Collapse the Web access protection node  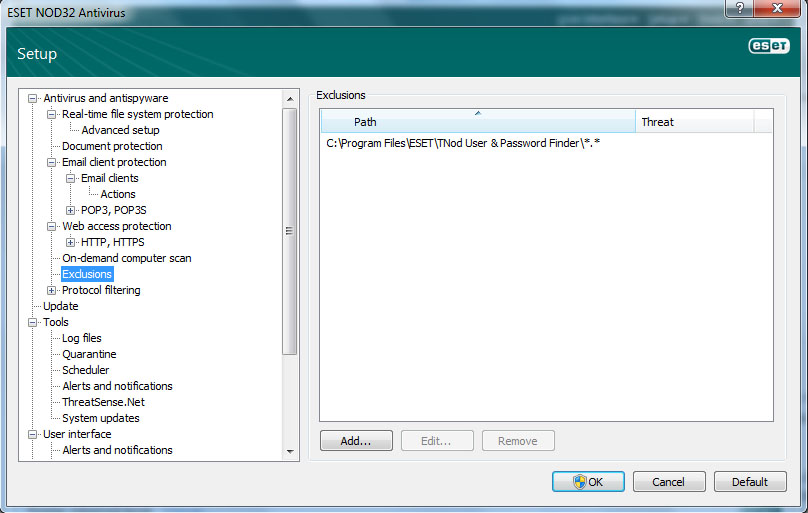coord(52,226)
